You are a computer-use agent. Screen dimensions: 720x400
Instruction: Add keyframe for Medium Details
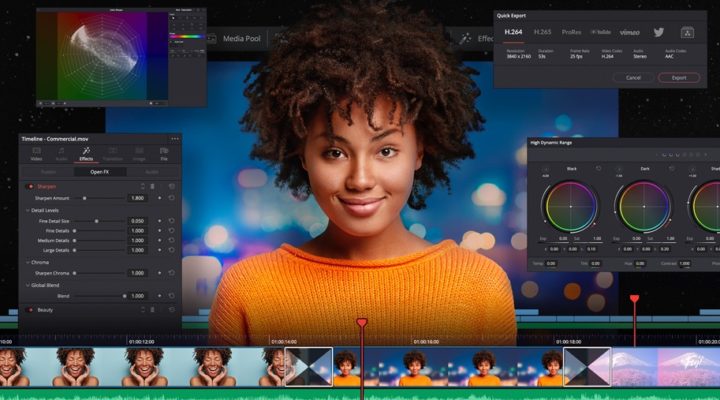pyautogui.click(x=159, y=240)
